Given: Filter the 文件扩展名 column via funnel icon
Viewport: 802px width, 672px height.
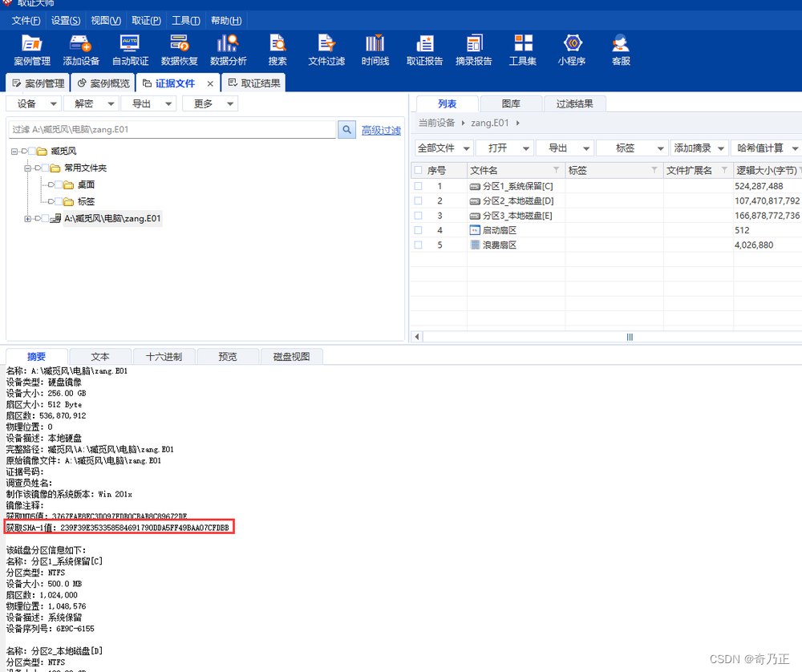Looking at the screenshot, I should (x=724, y=170).
